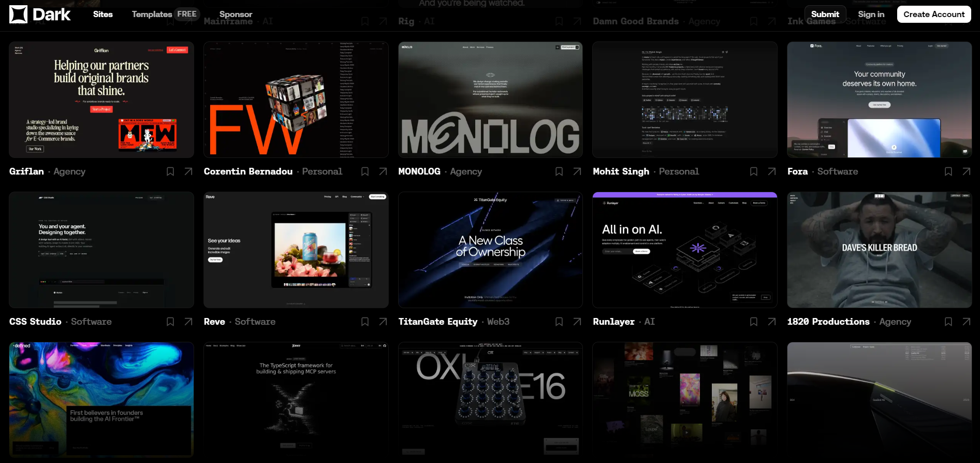This screenshot has width=980, height=463.
Task: Open the OXI E16 controller thumbnail
Action: [490, 400]
